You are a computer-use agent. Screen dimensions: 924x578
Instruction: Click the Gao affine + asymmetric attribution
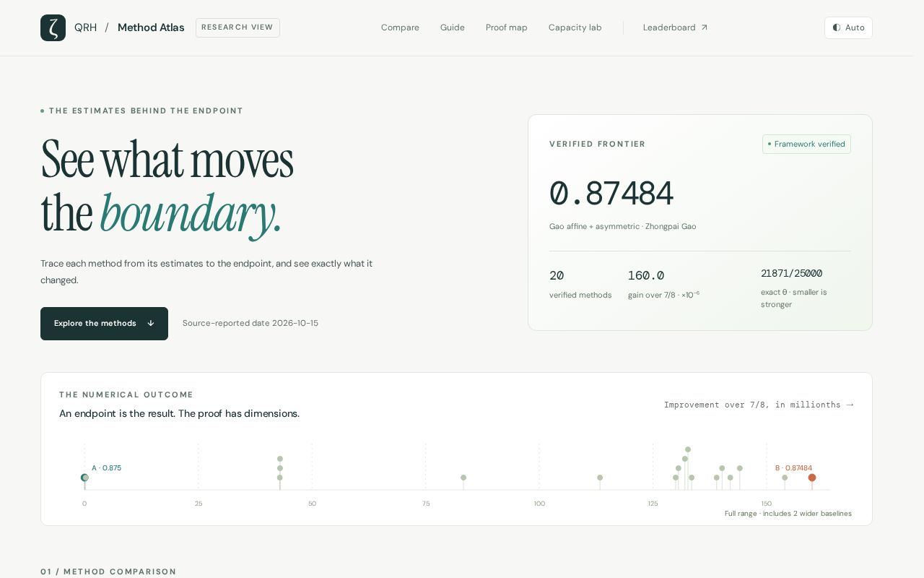[623, 227]
